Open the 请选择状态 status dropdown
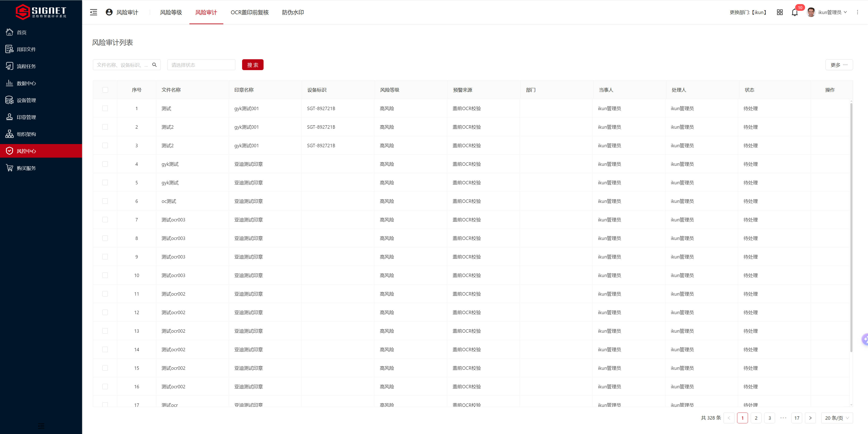 201,65
